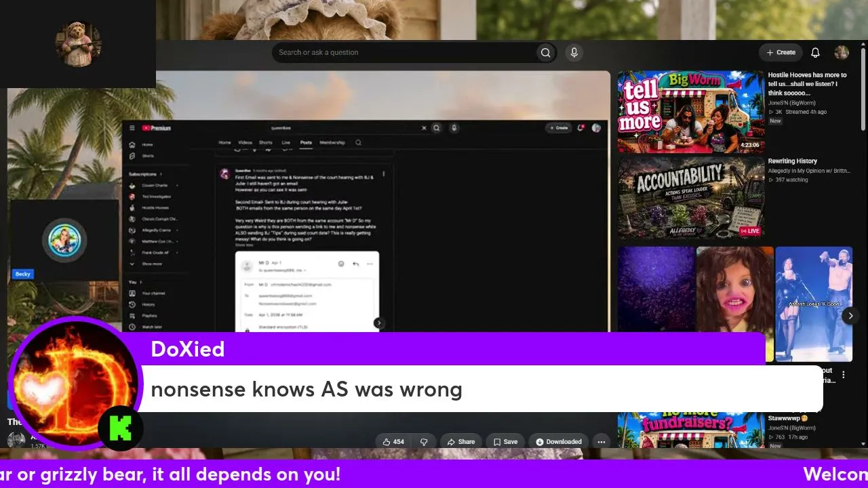This screenshot has width=868, height=488.
Task: Click the outer Create button
Action: point(781,52)
